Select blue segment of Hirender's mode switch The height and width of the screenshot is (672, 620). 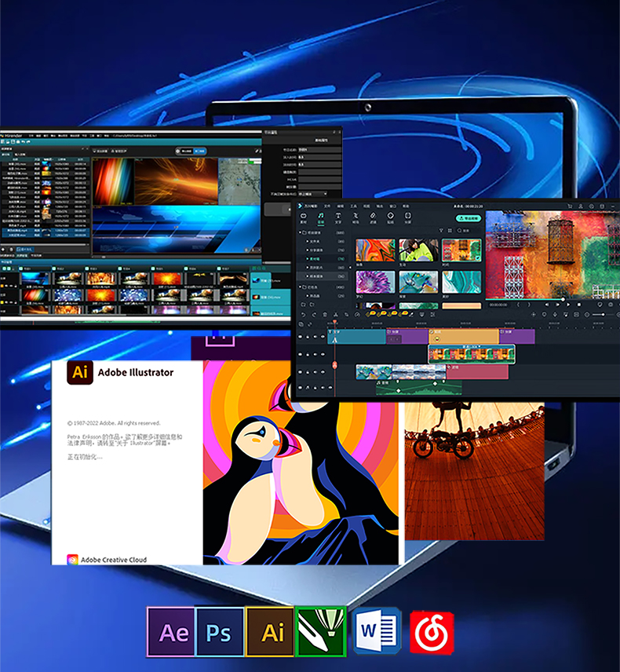[x=199, y=151]
